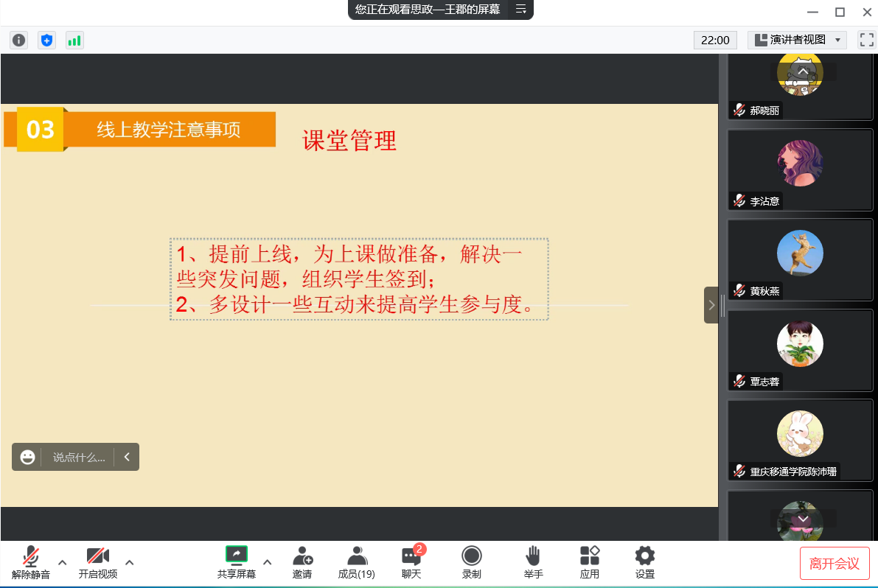Start 录制 recording
The image size is (878, 588).
click(472, 562)
